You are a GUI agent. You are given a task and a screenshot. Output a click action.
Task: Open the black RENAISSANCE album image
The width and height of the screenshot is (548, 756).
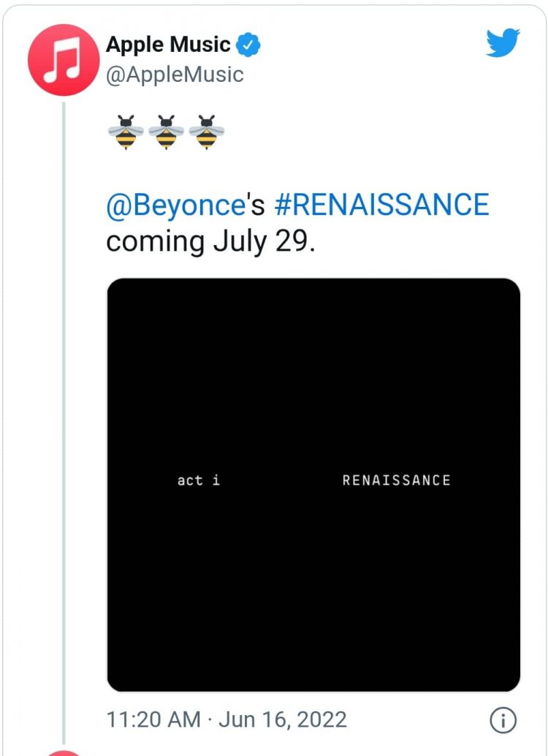pos(313,485)
